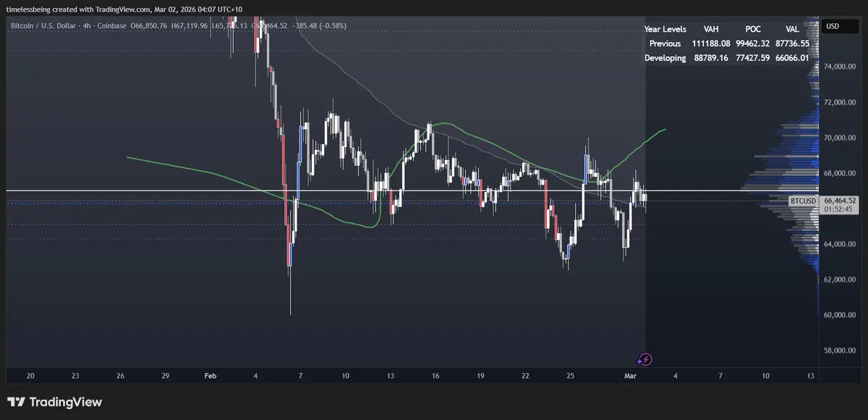Click the Developing row label
Viewport: 868px width, 420px height.
pyautogui.click(x=665, y=58)
